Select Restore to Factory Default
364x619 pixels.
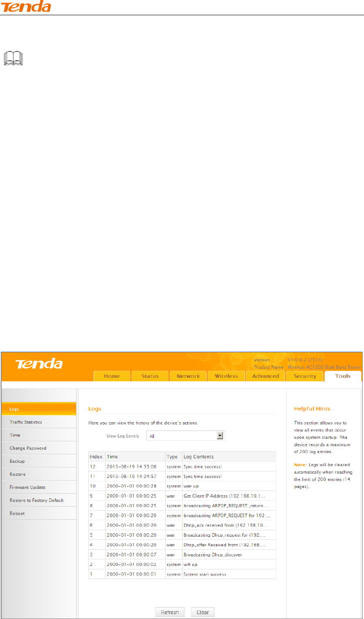pyautogui.click(x=38, y=500)
